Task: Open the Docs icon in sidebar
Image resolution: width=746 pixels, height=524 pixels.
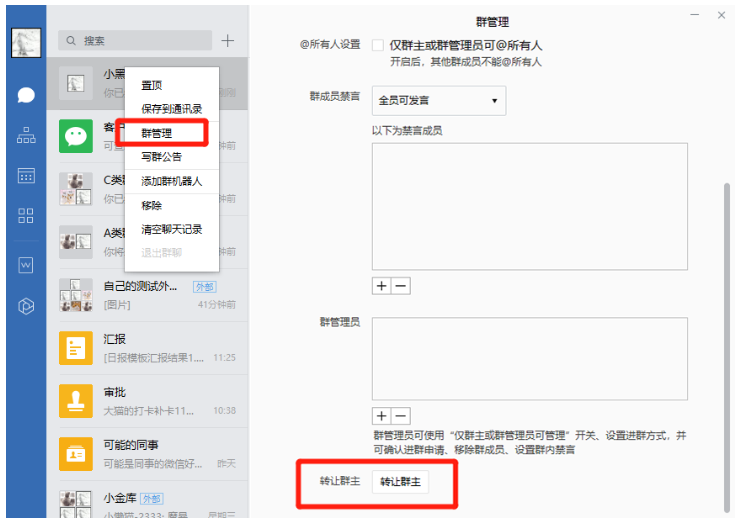Action: (x=26, y=265)
